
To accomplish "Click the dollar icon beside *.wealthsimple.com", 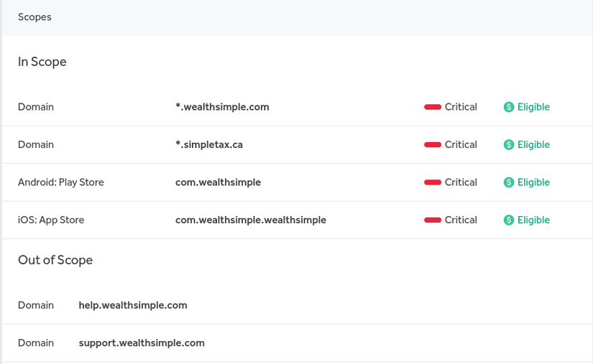I will [509, 107].
